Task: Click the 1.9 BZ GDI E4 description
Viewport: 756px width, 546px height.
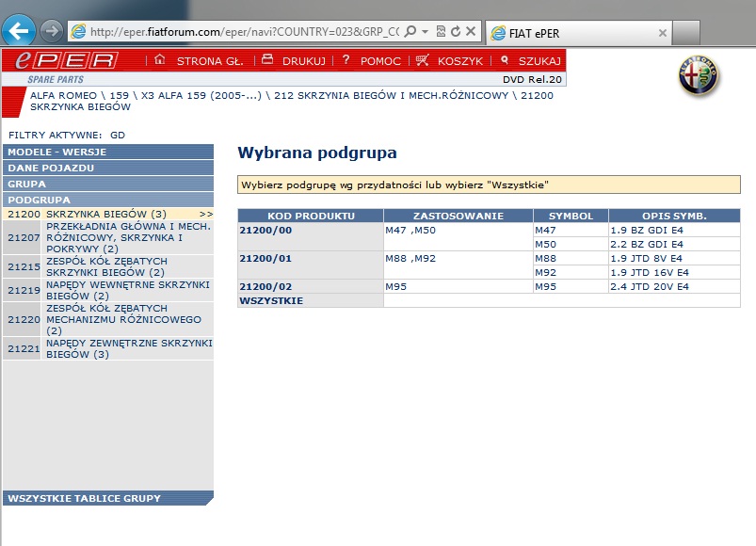Action: (647, 230)
